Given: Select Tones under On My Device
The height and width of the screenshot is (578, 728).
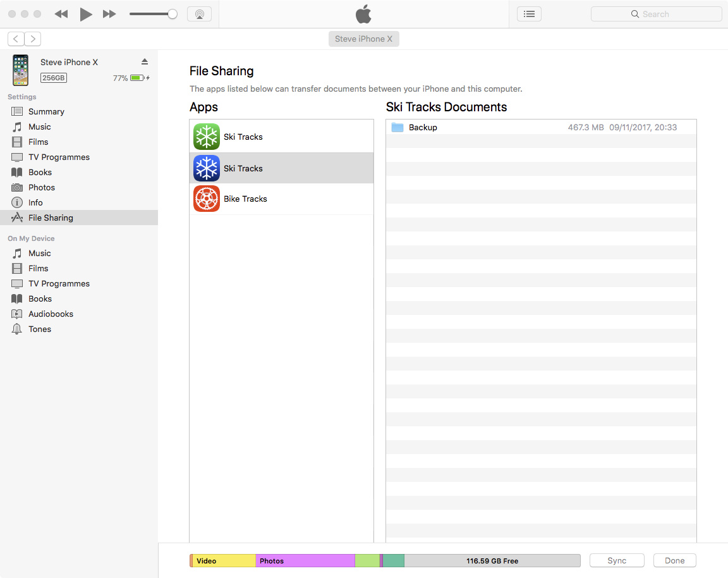Looking at the screenshot, I should click(x=40, y=329).
